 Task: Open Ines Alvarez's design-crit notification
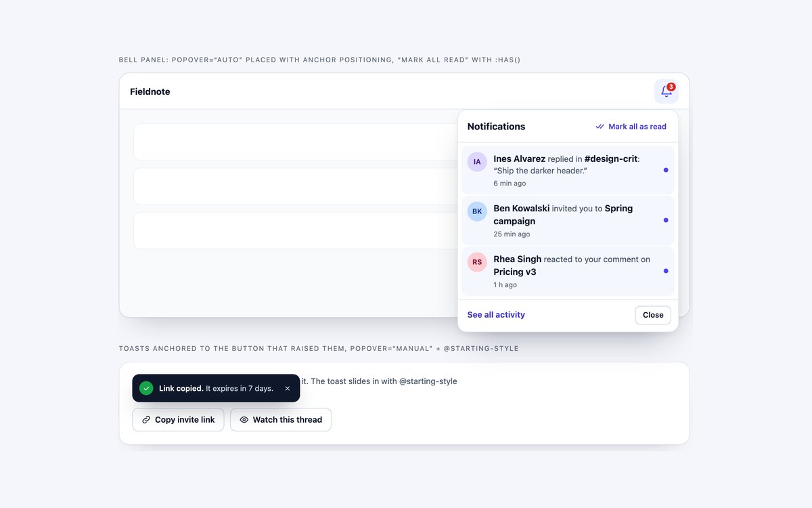[568, 170]
